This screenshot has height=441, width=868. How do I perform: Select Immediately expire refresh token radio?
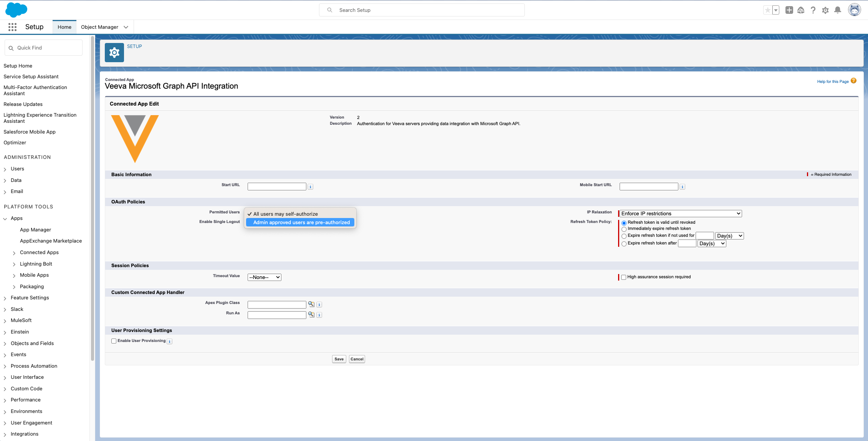pyautogui.click(x=624, y=229)
